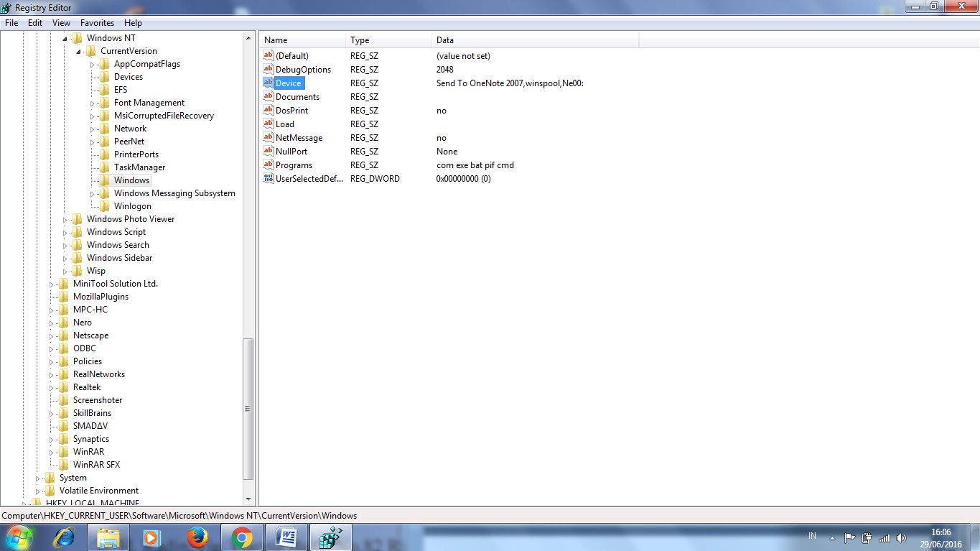Open Windows Media Player from the taskbar
This screenshot has height=551, width=980.
point(151,537)
